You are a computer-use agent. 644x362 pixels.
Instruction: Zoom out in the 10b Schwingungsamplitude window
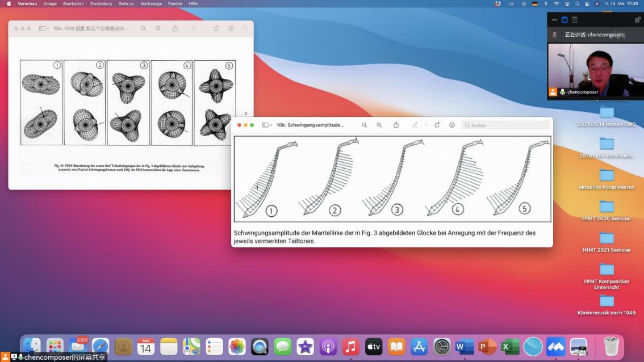pos(364,125)
